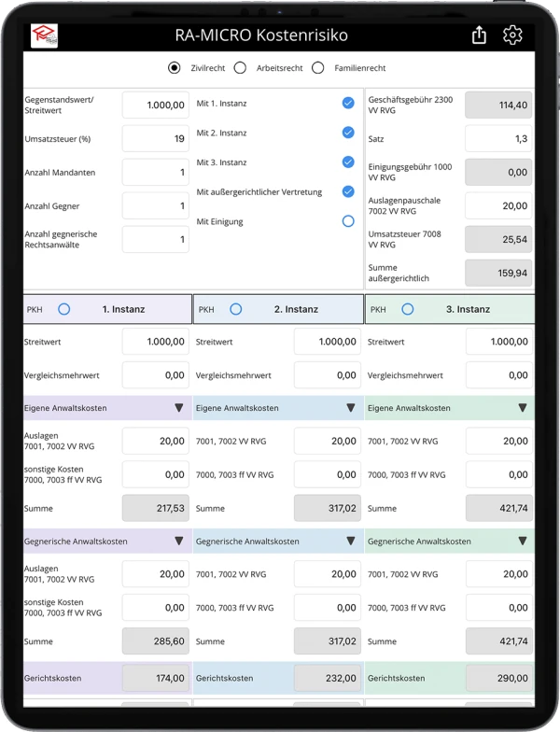
Task: Edit own Auslagen field in 1. Instanz
Action: coord(156,441)
